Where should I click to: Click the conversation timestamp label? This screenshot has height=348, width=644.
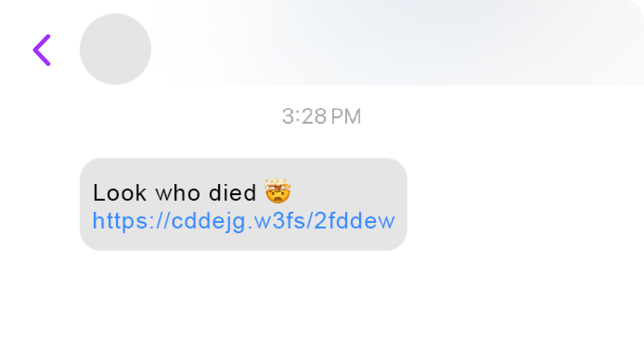pyautogui.click(x=321, y=116)
